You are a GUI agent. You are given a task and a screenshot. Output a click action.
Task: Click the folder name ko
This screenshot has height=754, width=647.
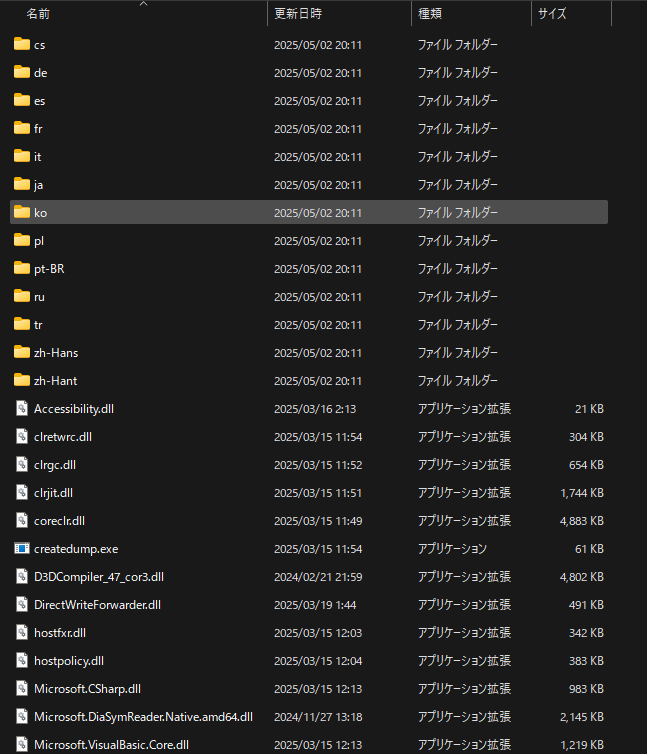coord(40,213)
